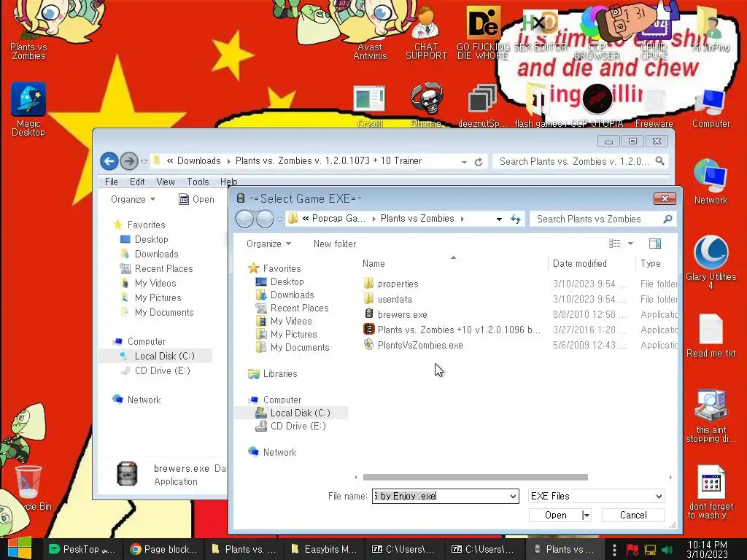Select CD Drive (E:) in dialog tree
This screenshot has width=747, height=560.
[290, 426]
